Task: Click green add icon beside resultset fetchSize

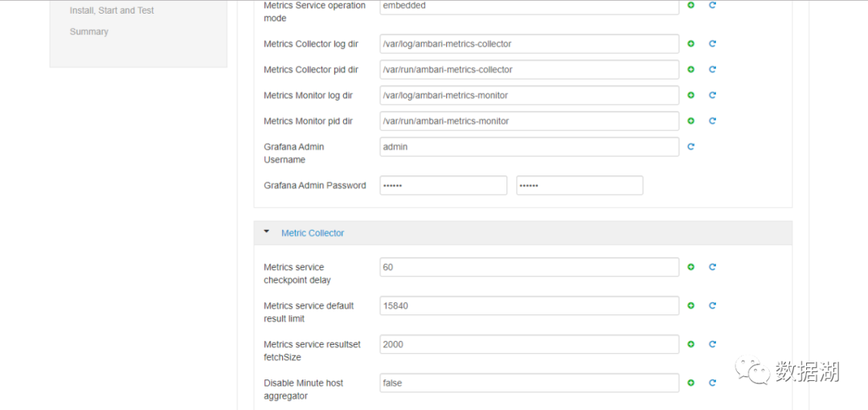Action: pos(690,344)
